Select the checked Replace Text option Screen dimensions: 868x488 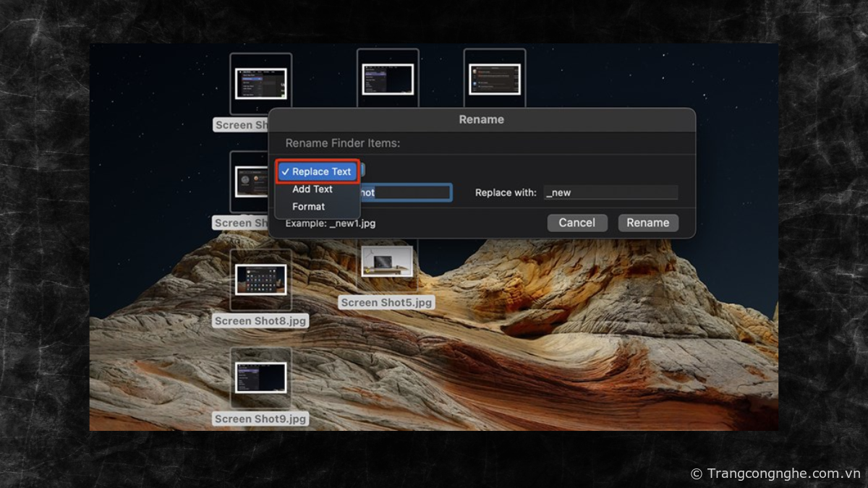pos(318,172)
